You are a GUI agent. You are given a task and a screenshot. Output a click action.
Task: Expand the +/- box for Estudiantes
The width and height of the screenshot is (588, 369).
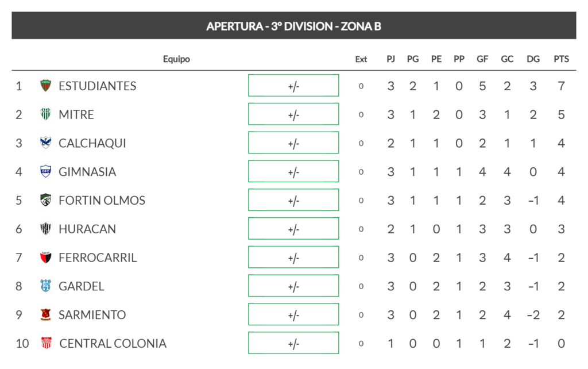293,86
